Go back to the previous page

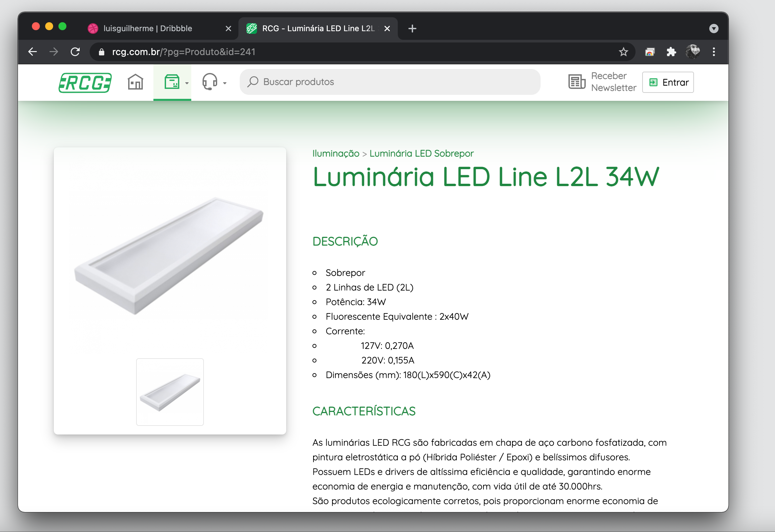coord(33,52)
